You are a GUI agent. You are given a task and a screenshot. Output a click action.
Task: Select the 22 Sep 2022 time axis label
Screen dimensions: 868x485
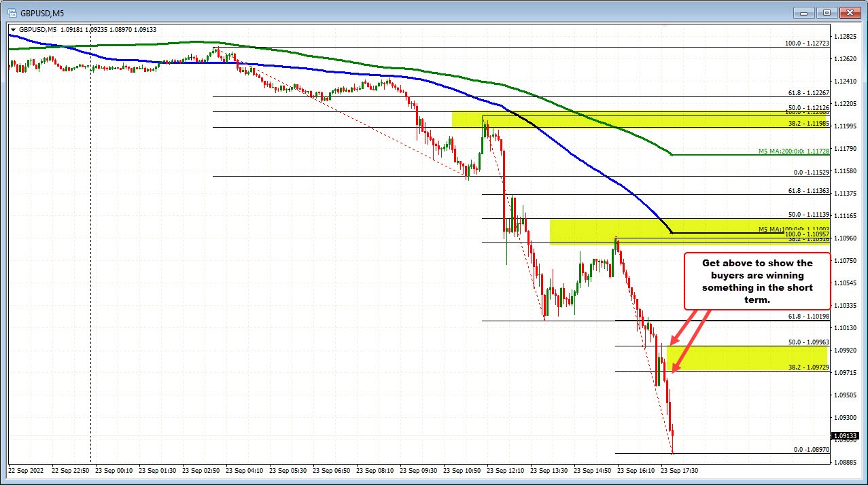click(x=27, y=470)
